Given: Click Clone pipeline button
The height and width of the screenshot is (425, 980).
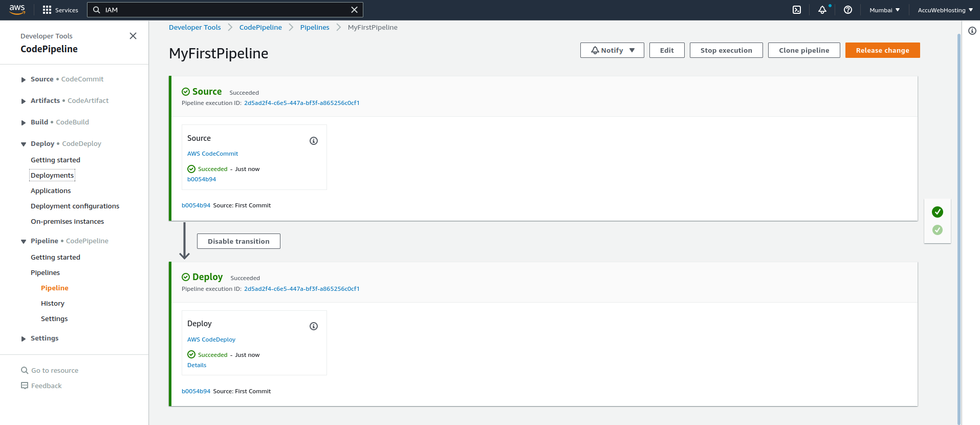Looking at the screenshot, I should 804,50.
